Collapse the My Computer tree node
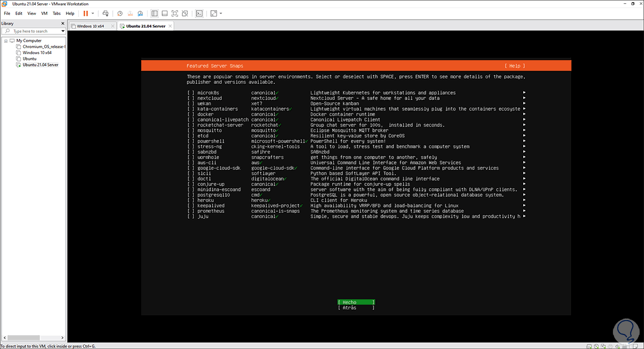This screenshot has width=644, height=349. [x=5, y=41]
